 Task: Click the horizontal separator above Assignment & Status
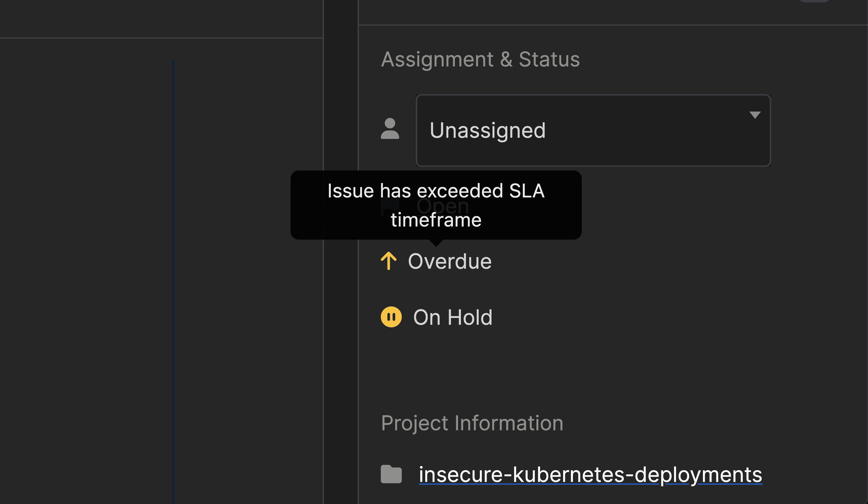pyautogui.click(x=613, y=25)
